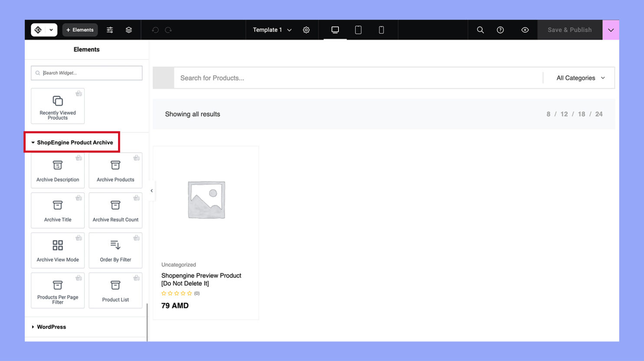Set products per page to 12
The image size is (644, 361).
pyautogui.click(x=564, y=114)
